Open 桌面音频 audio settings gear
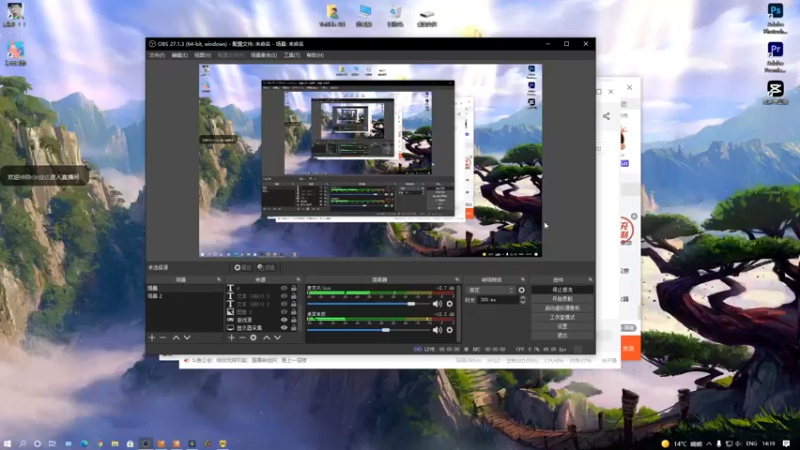The height and width of the screenshot is (450, 800). click(x=449, y=330)
